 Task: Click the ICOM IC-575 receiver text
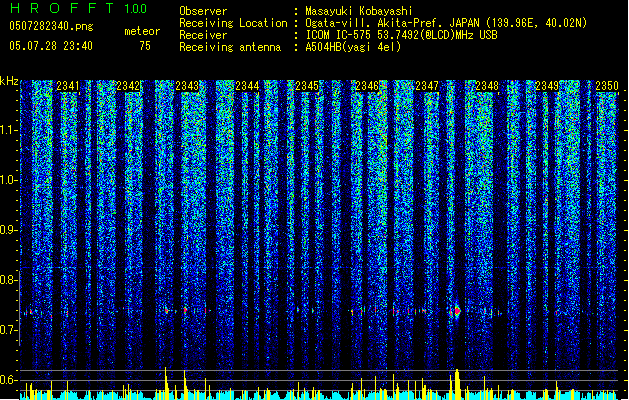coord(401,35)
